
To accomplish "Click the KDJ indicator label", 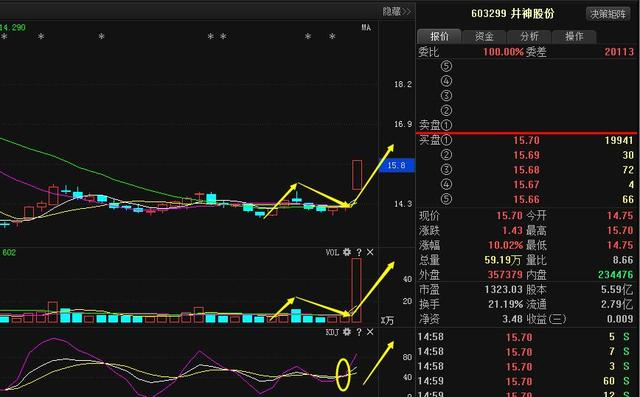I will tap(332, 332).
